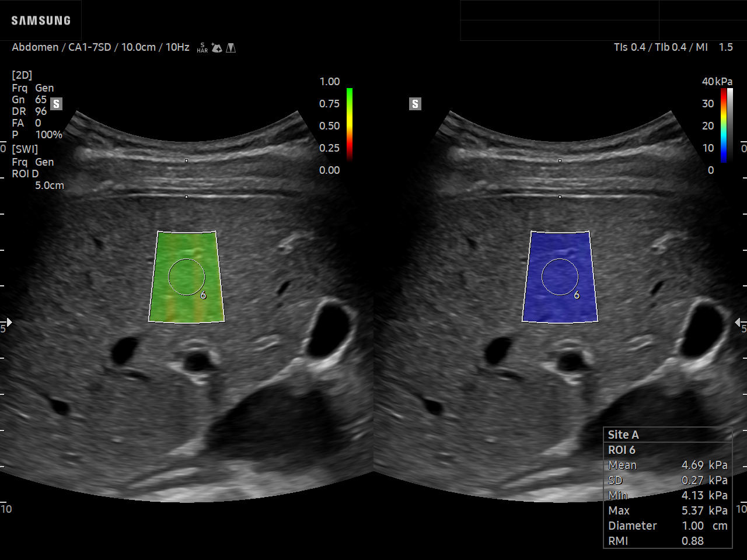
Task: Click the grayscale bar next to the kPa scale
Action: [730, 125]
